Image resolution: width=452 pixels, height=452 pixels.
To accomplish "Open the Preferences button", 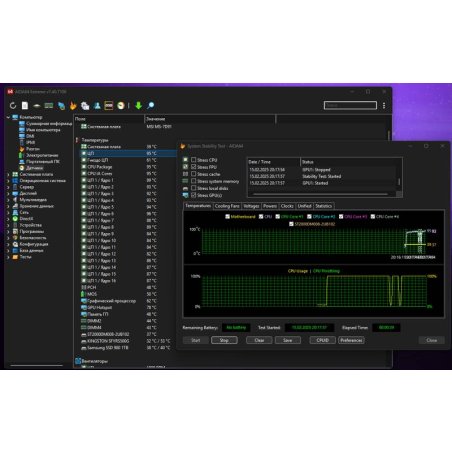I will tap(351, 340).
